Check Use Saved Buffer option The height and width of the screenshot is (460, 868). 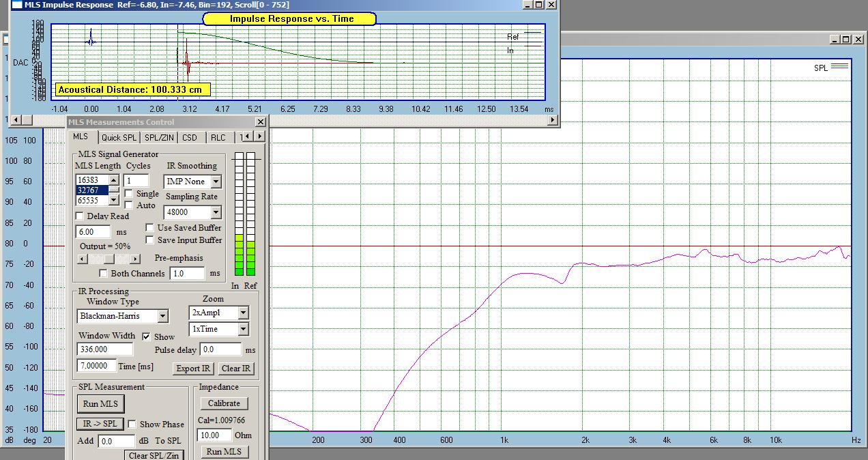pos(149,228)
